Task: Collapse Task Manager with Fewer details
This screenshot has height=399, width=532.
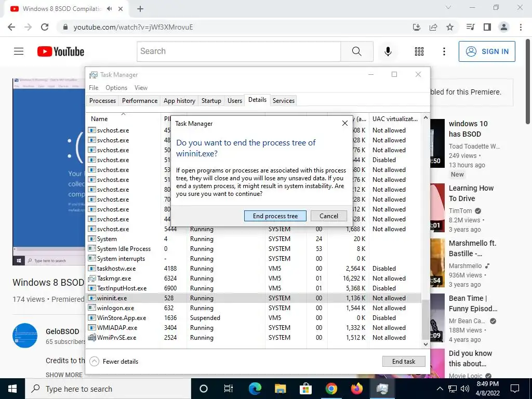Action: [114, 362]
